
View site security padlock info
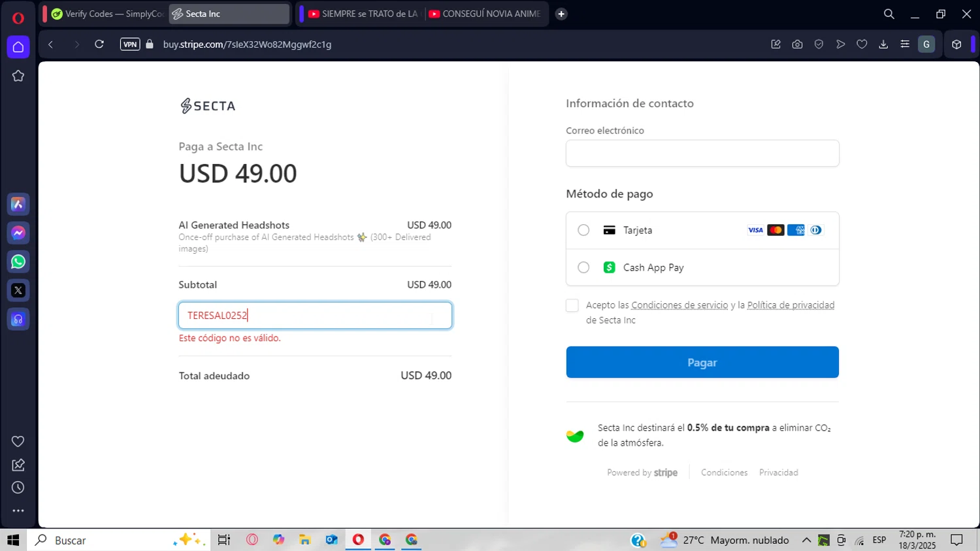(x=150, y=44)
